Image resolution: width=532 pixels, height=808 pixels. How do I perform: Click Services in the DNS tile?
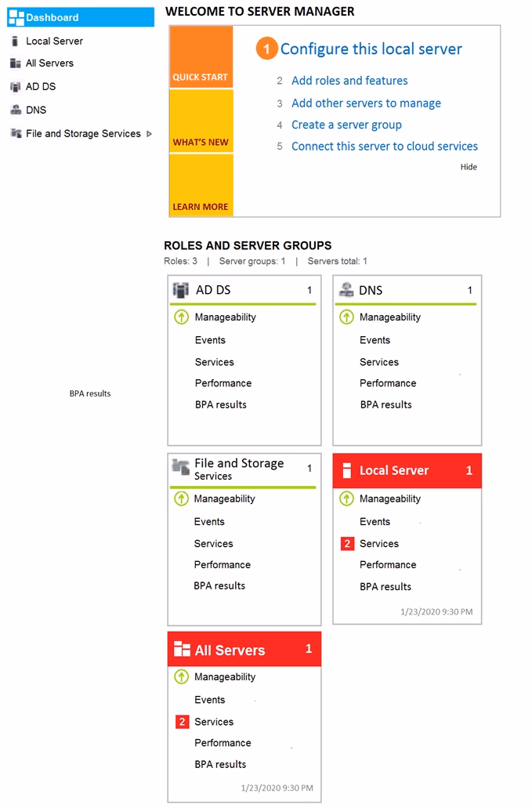pos(379,362)
